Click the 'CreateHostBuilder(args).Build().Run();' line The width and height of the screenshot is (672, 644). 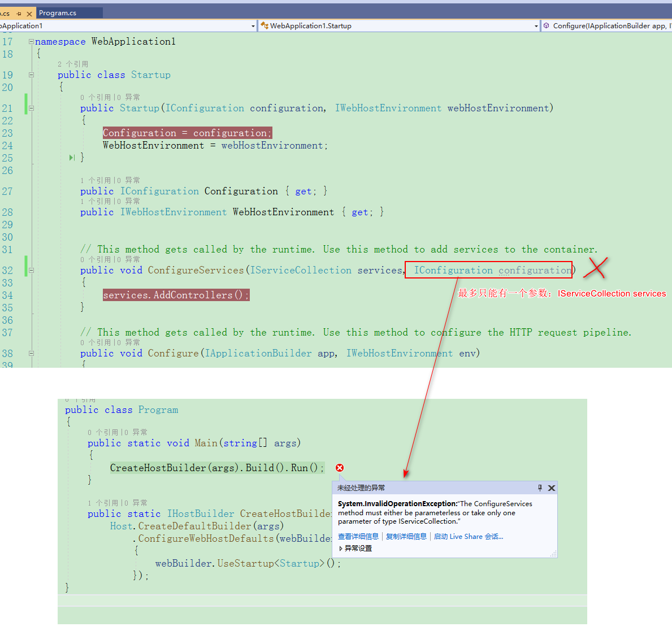coord(217,468)
